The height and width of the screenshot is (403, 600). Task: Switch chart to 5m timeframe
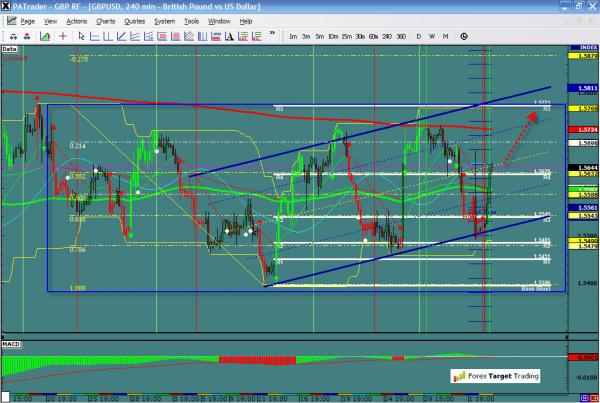320,36
